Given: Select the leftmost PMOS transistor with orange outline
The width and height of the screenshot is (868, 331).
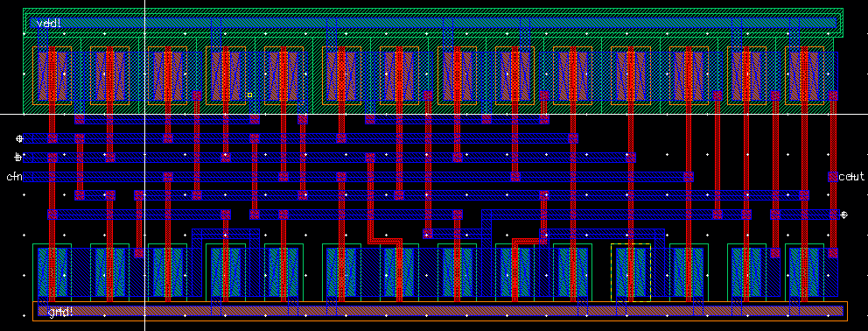Looking at the screenshot, I should pyautogui.click(x=52, y=75).
